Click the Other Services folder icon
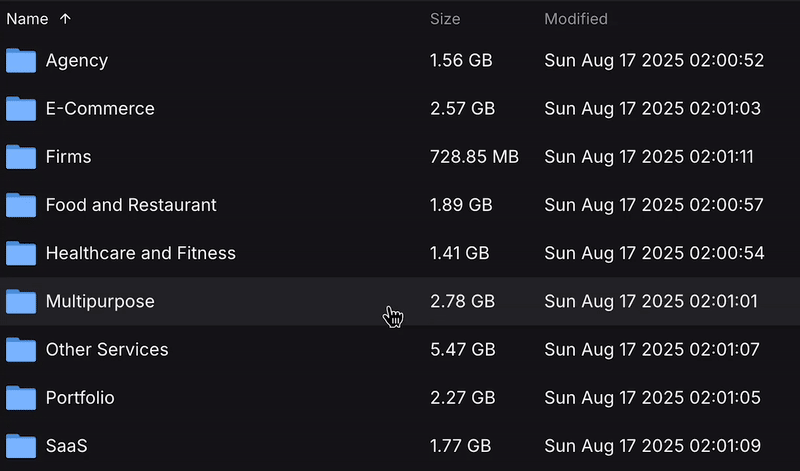This screenshot has height=471, width=800. pyautogui.click(x=21, y=350)
